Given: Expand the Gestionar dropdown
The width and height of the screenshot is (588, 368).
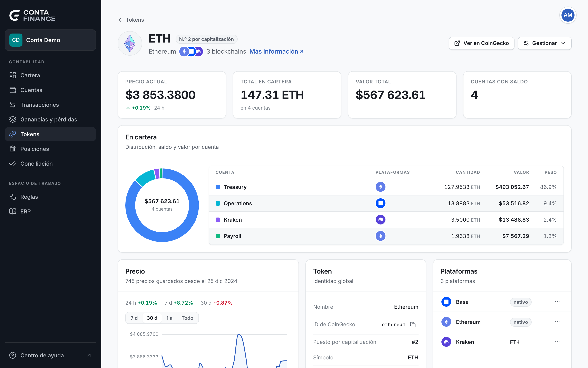Looking at the screenshot, I should pyautogui.click(x=544, y=43).
